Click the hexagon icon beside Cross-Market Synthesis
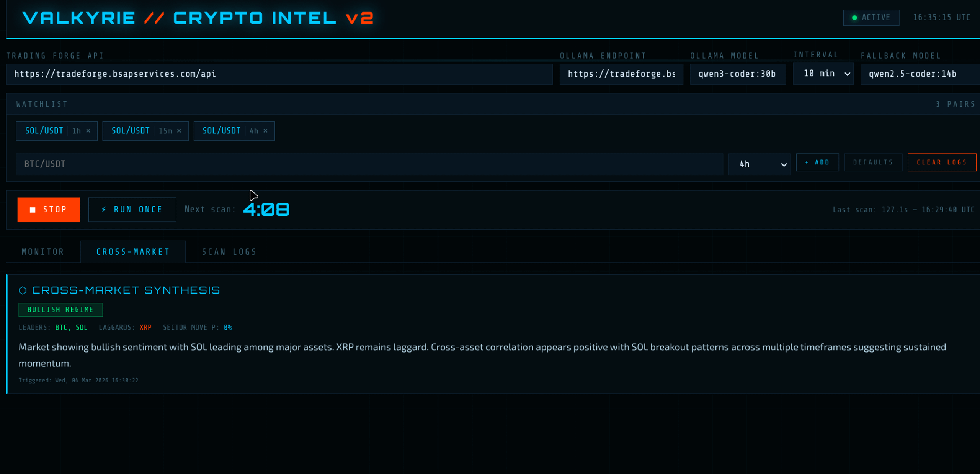Image resolution: width=980 pixels, height=474 pixels. pyautogui.click(x=23, y=290)
